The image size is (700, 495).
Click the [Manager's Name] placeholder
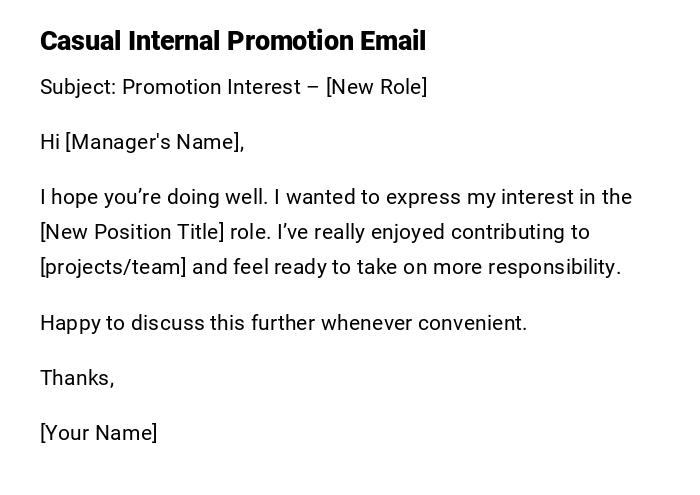154,142
